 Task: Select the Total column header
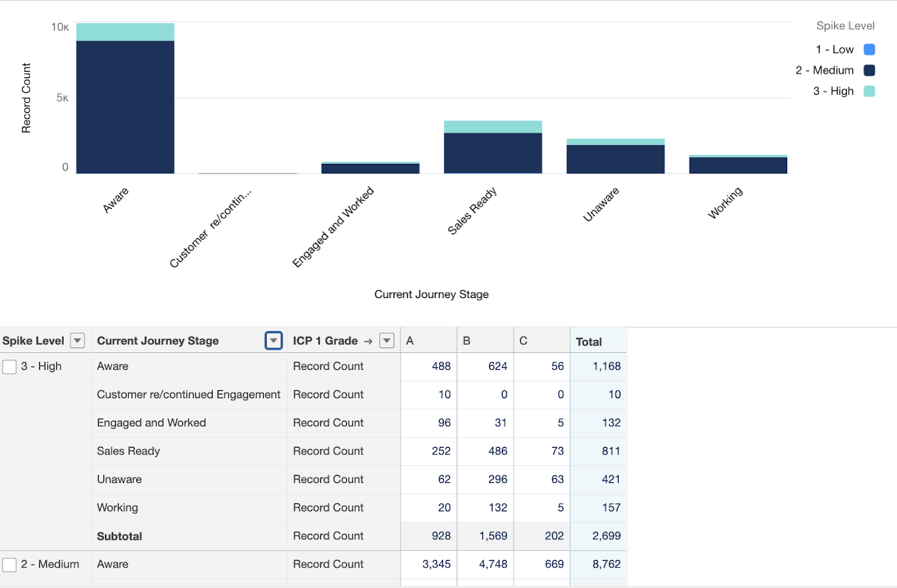589,341
